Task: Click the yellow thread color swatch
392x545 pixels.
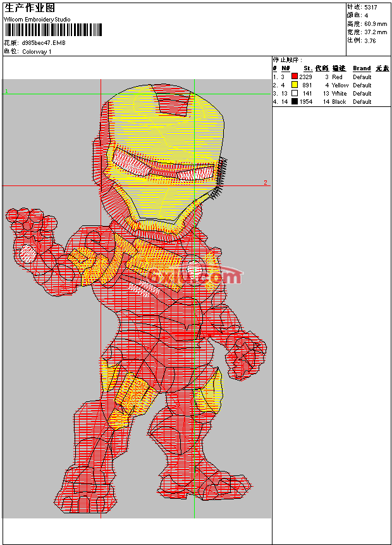Action: (295, 85)
